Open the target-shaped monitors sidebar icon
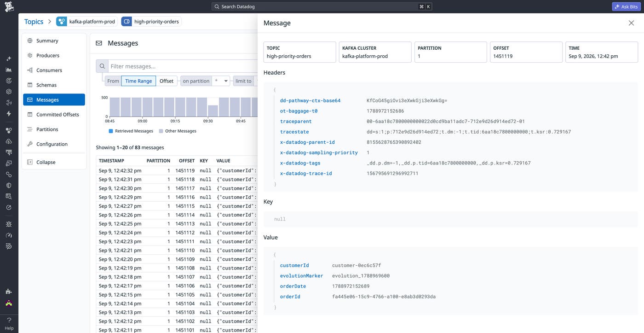Image resolution: width=644 pixels, height=333 pixels. pos(9,81)
